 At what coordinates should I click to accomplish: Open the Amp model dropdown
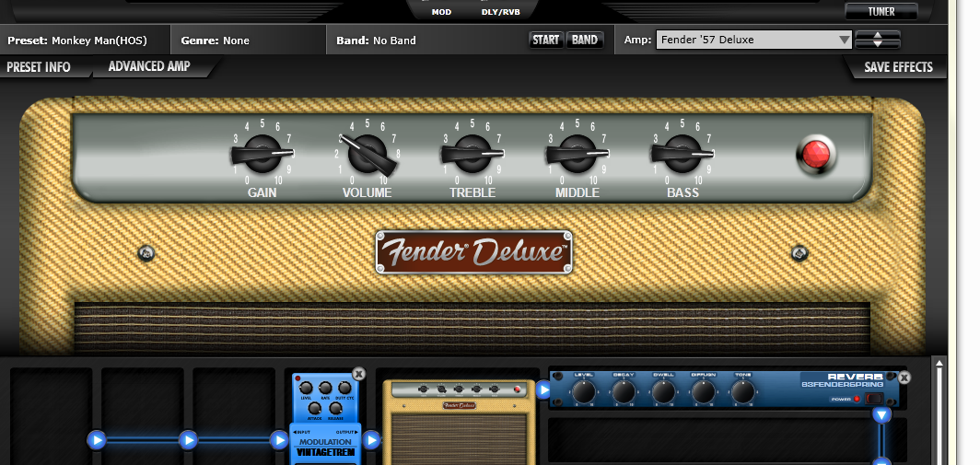[753, 40]
